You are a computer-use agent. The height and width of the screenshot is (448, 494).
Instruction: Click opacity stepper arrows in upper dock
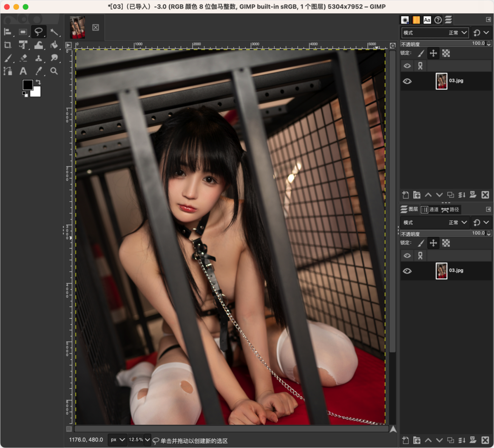point(489,43)
